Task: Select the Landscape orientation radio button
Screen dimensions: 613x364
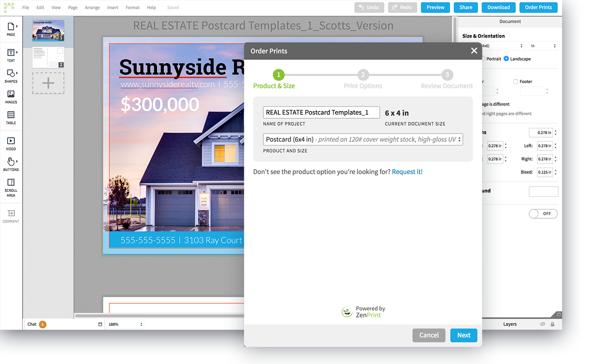Action: 506,59
